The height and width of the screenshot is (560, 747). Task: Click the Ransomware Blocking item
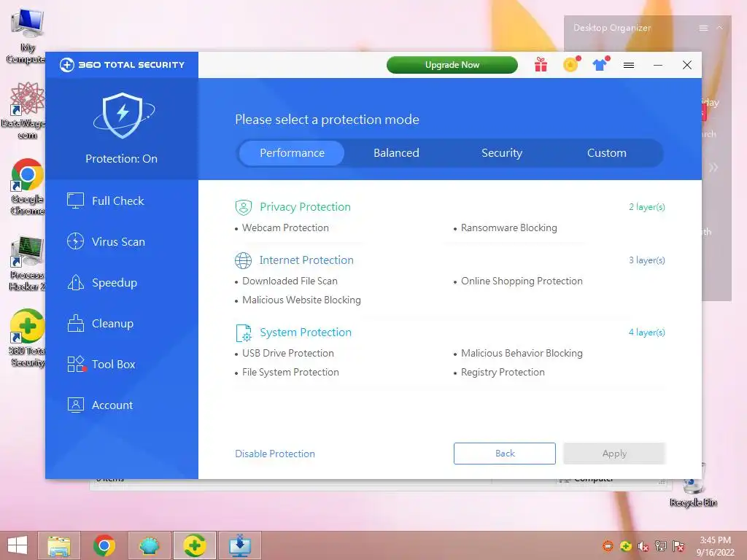(508, 227)
